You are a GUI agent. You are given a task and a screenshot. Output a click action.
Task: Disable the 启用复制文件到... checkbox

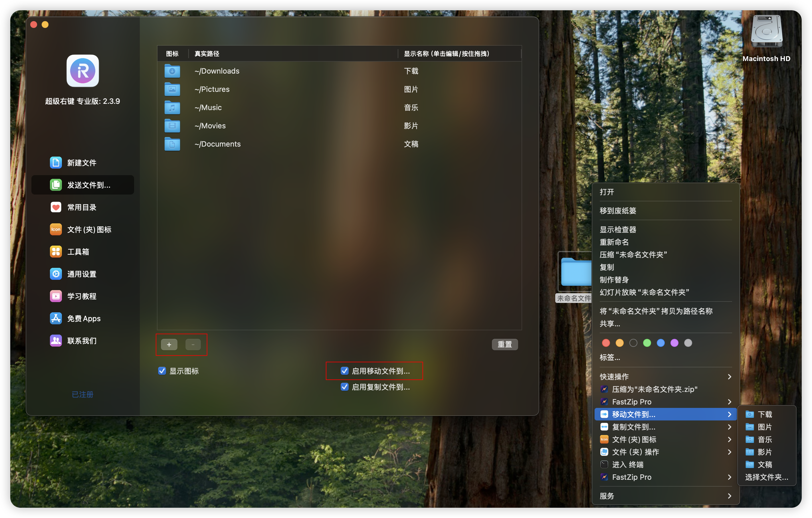[x=344, y=387]
